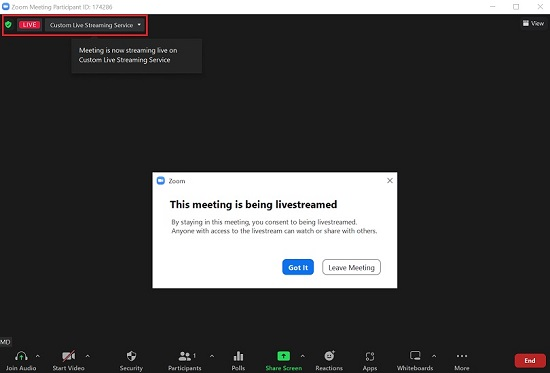Open the Whiteboards icon
The image size is (550, 373).
[415, 356]
